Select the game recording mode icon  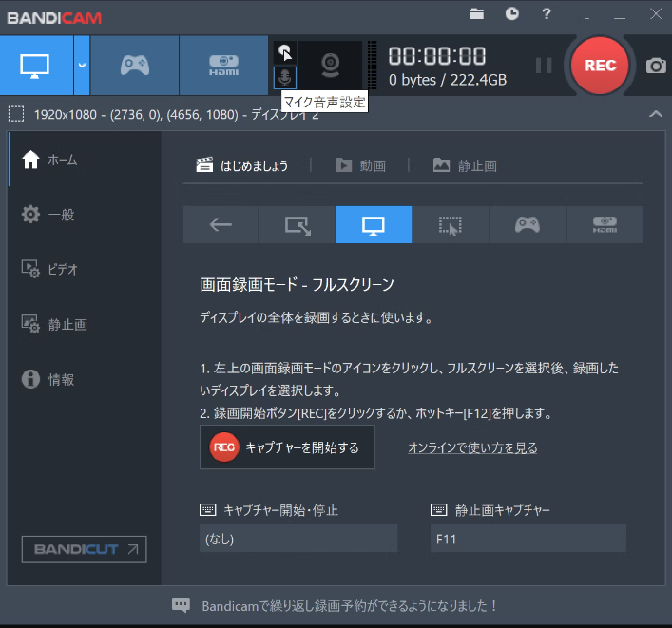click(134, 65)
